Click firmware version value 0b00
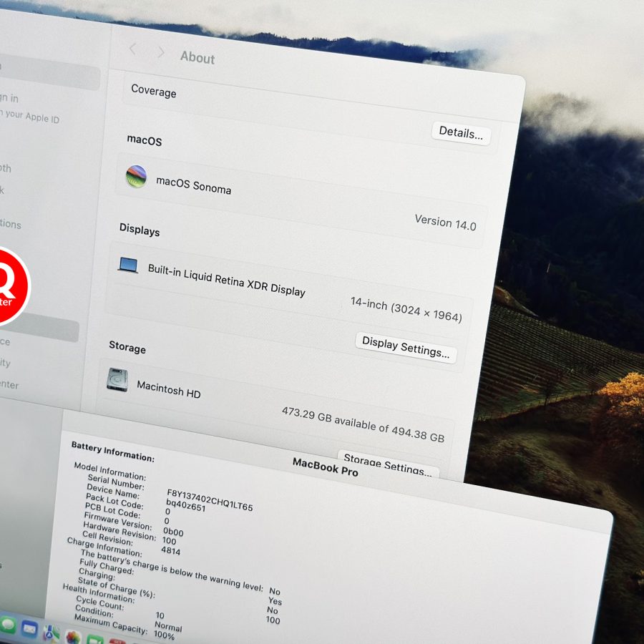 click(x=173, y=532)
